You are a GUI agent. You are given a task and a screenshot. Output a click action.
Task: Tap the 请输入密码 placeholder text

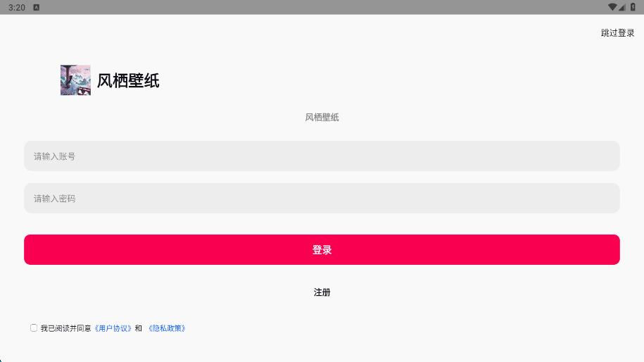(x=54, y=199)
